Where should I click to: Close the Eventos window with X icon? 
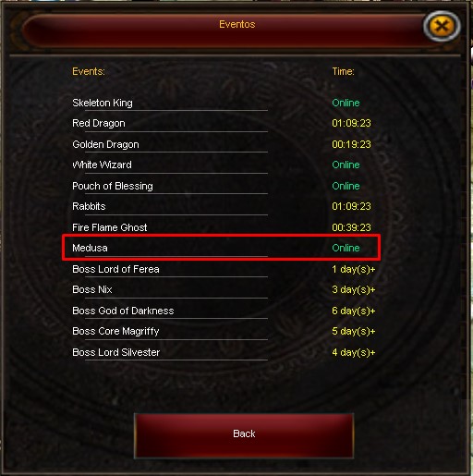tap(442, 26)
